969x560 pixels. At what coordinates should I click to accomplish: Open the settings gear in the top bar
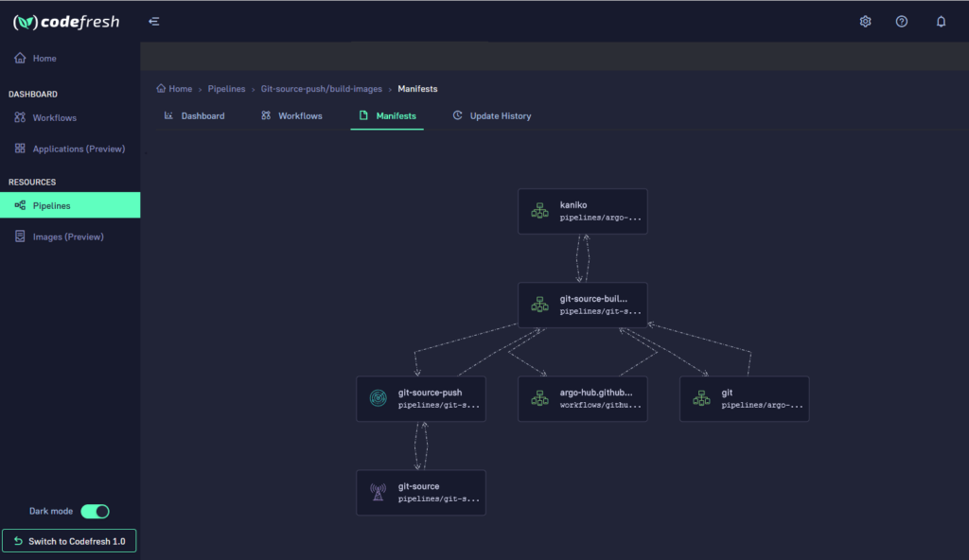(x=865, y=20)
